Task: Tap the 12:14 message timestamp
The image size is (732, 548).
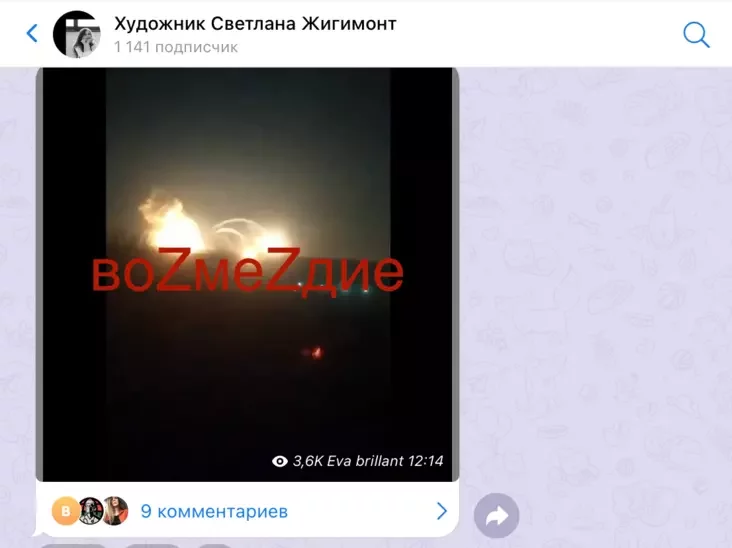Action: tap(425, 461)
